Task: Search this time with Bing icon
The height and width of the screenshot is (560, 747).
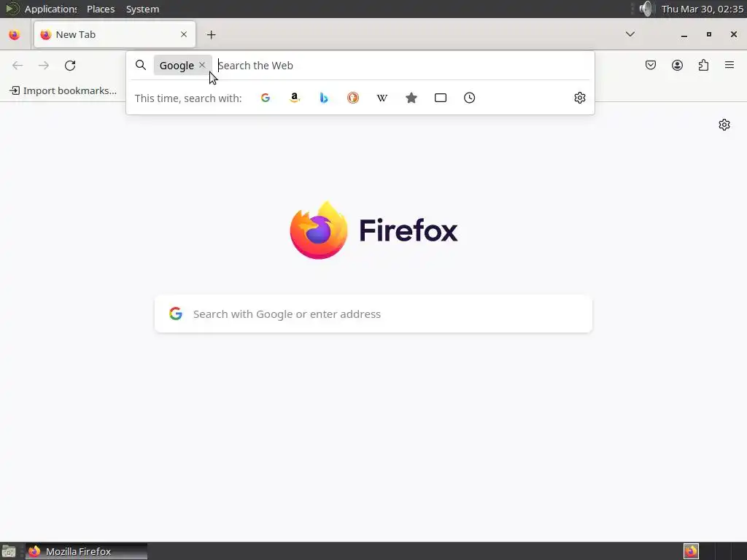Action: 324,98
